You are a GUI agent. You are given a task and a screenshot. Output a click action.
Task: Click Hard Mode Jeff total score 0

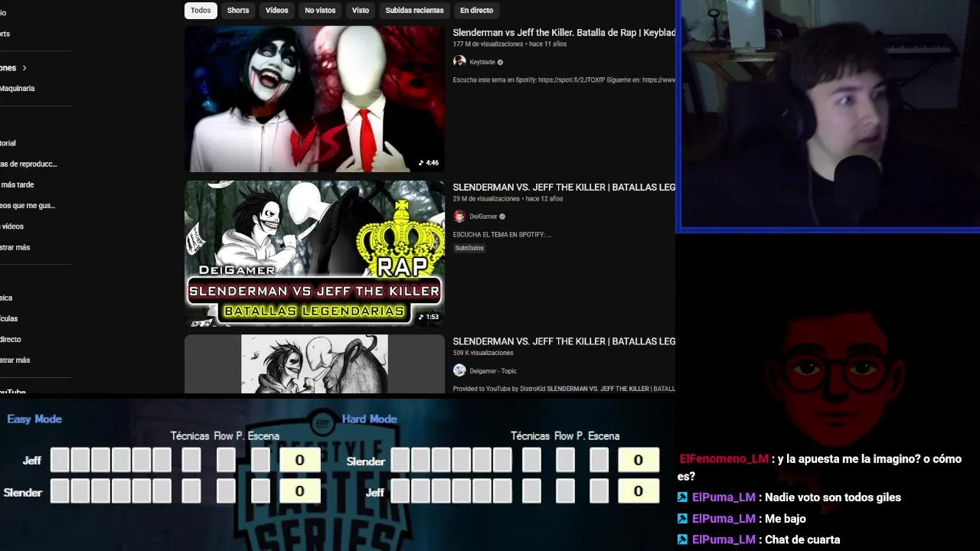pyautogui.click(x=639, y=491)
